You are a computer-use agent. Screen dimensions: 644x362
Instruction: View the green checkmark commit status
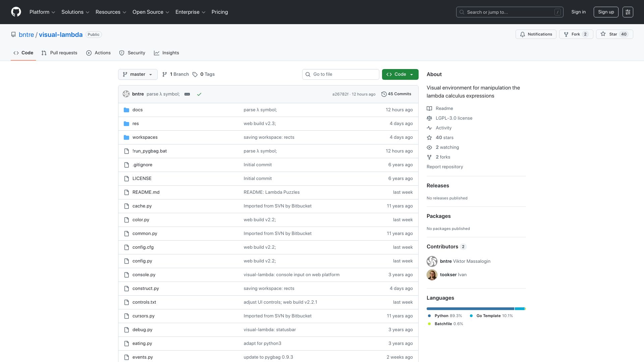[x=199, y=94]
